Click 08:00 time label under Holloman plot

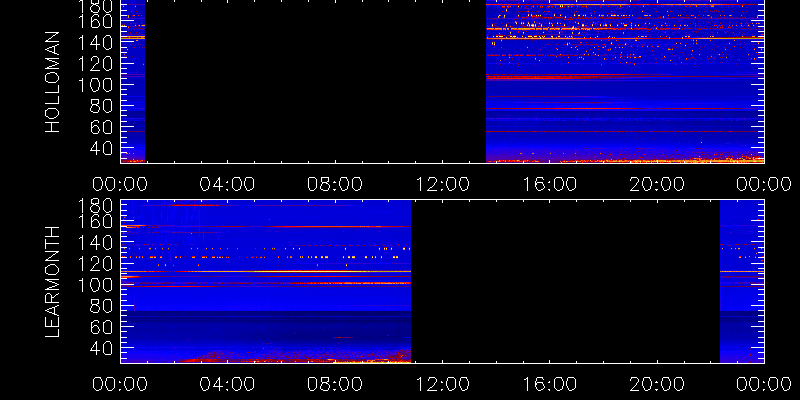pyautogui.click(x=335, y=184)
